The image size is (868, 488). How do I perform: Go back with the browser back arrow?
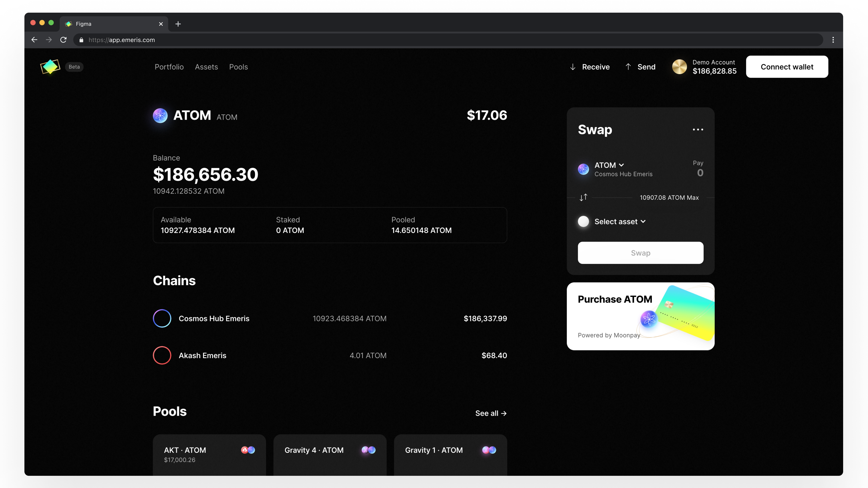(34, 40)
